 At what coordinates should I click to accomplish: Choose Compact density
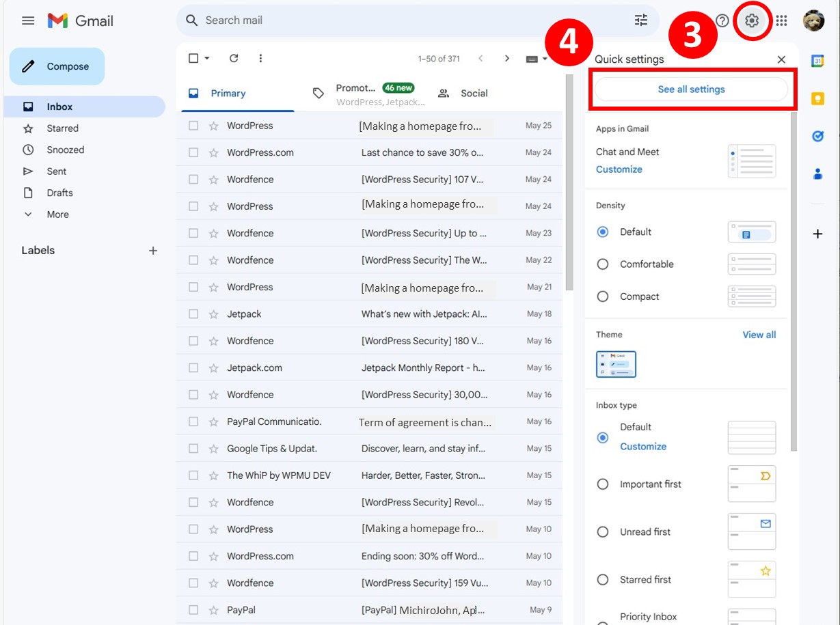click(x=603, y=296)
